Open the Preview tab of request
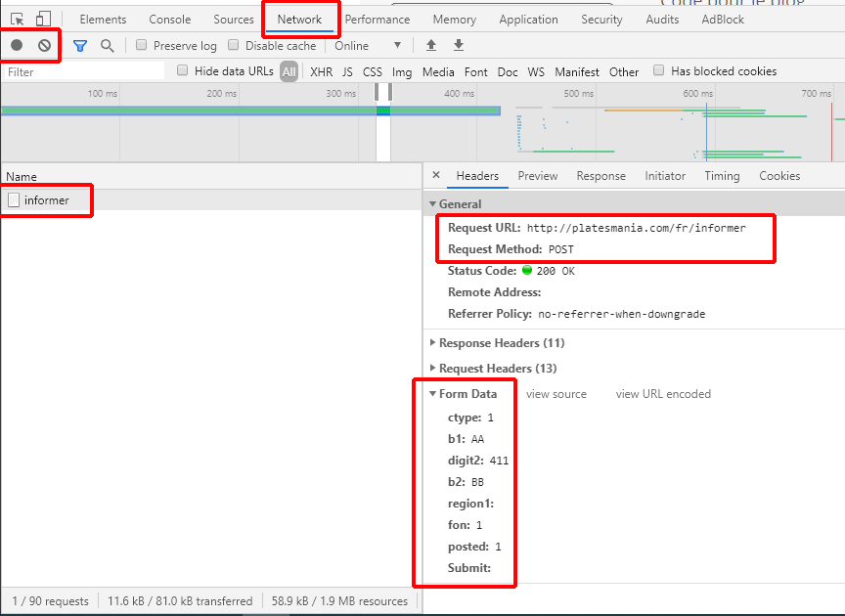 pos(537,176)
